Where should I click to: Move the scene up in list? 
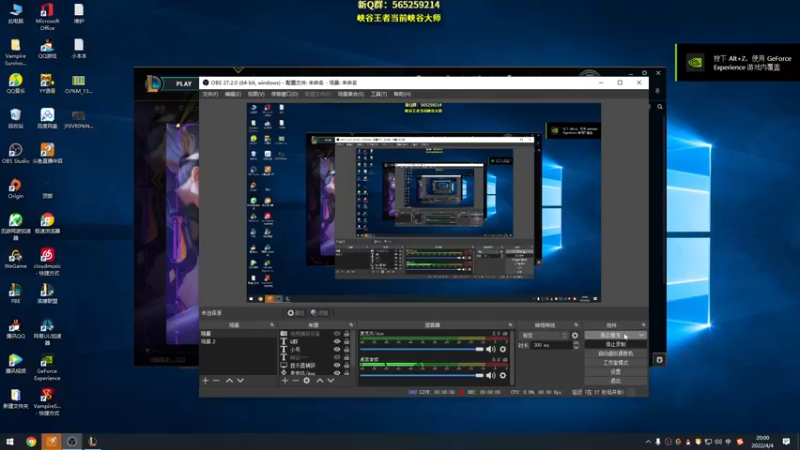coord(229,380)
